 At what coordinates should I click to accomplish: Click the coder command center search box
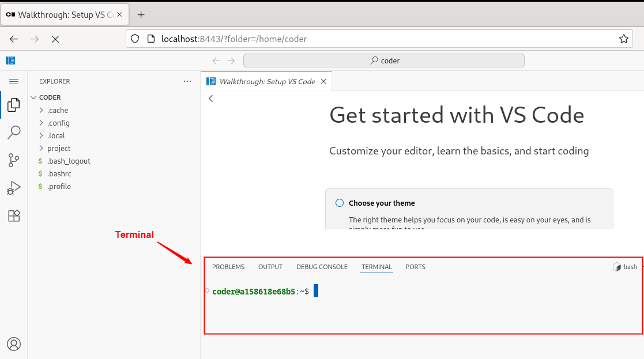pyautogui.click(x=383, y=61)
